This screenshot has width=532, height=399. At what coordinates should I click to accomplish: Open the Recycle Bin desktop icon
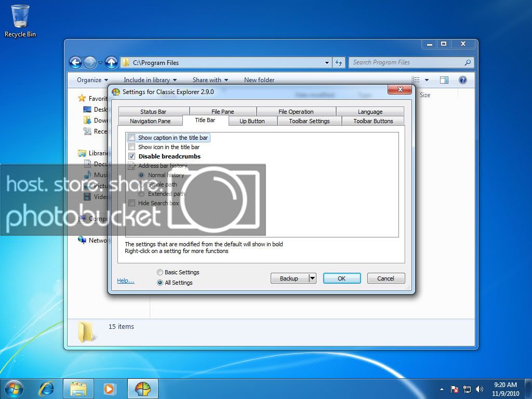click(x=20, y=20)
